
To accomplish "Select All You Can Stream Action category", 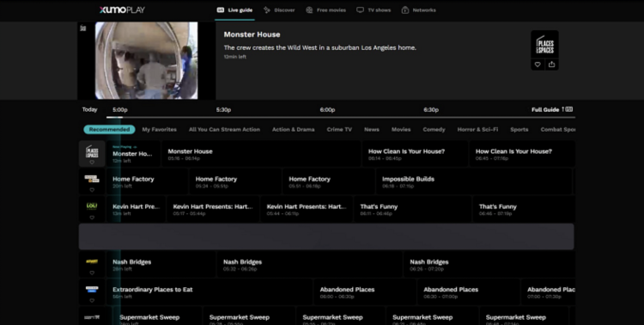I will (x=224, y=130).
